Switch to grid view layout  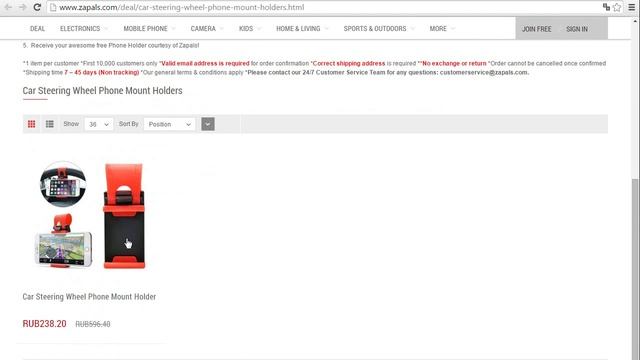tap(31, 124)
